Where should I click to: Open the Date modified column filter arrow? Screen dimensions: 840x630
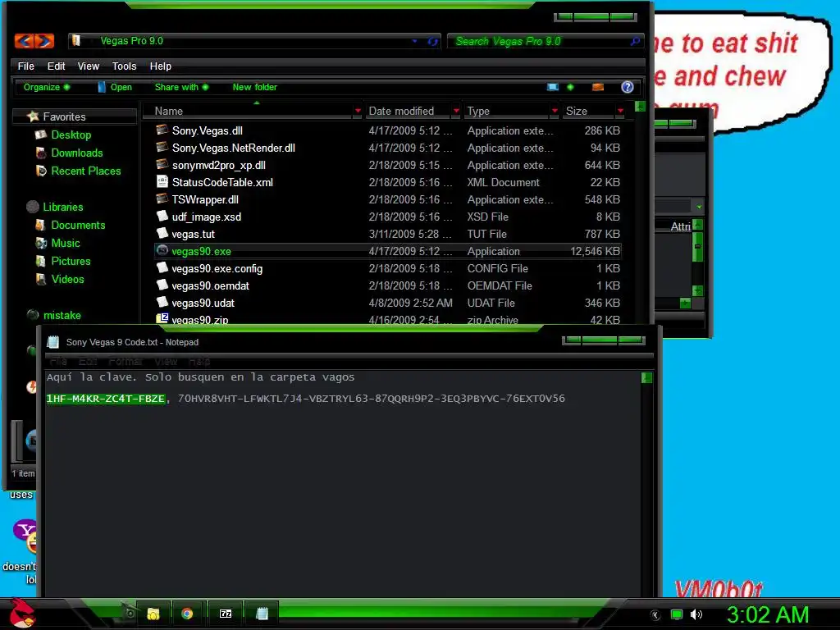(456, 111)
